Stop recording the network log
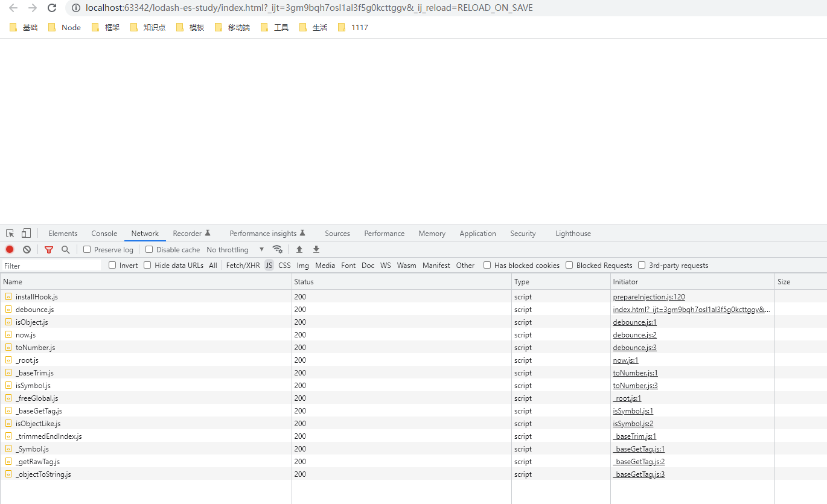Image resolution: width=827 pixels, height=504 pixels. 10,249
